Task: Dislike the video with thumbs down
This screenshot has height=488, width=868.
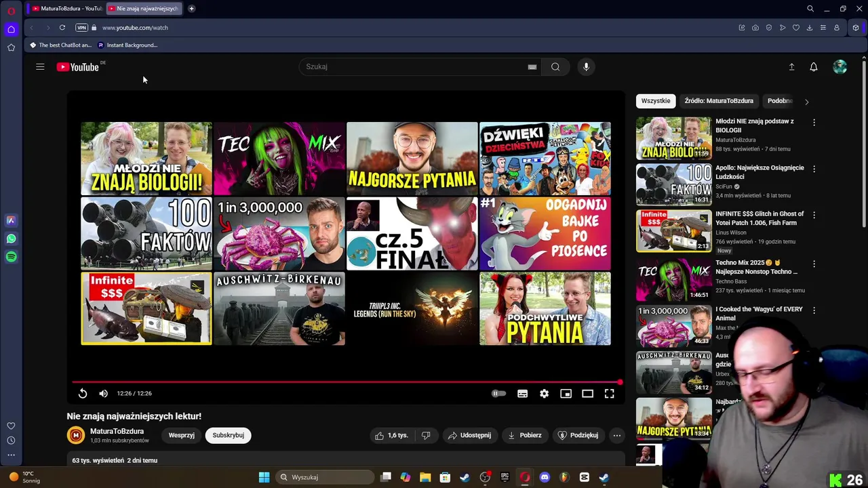Action: (426, 435)
